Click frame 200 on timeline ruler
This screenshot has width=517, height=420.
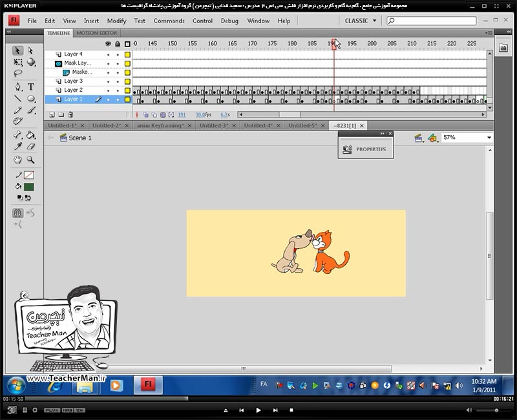[x=372, y=43]
